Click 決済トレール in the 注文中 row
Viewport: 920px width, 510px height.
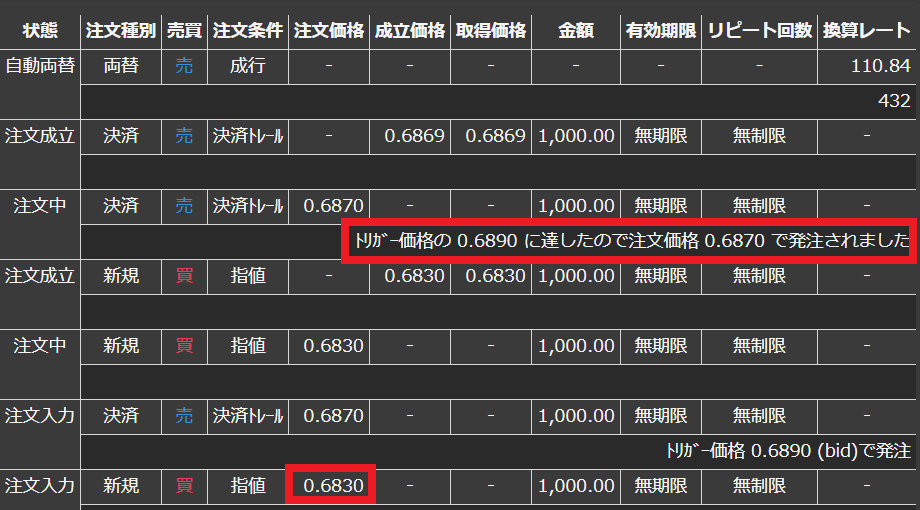click(x=248, y=205)
